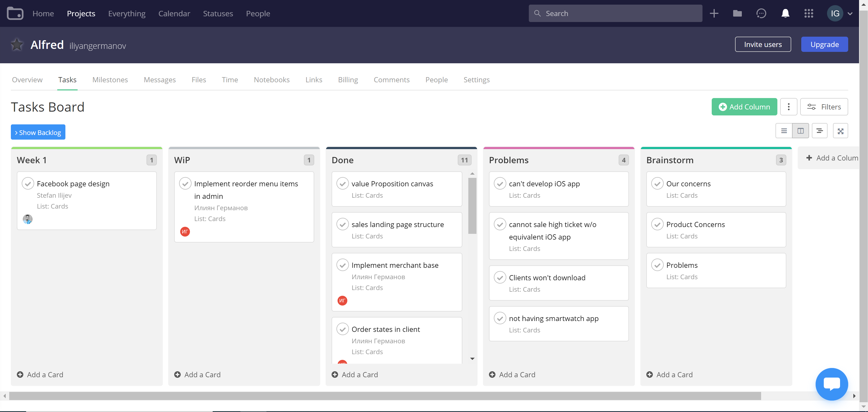The width and height of the screenshot is (868, 412).
Task: Click the Invite users button
Action: [x=762, y=44]
